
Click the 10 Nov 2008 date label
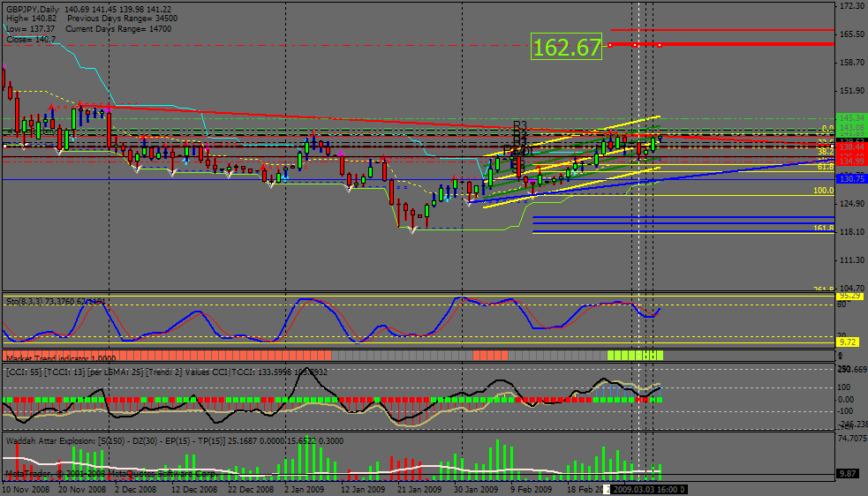coord(26,489)
